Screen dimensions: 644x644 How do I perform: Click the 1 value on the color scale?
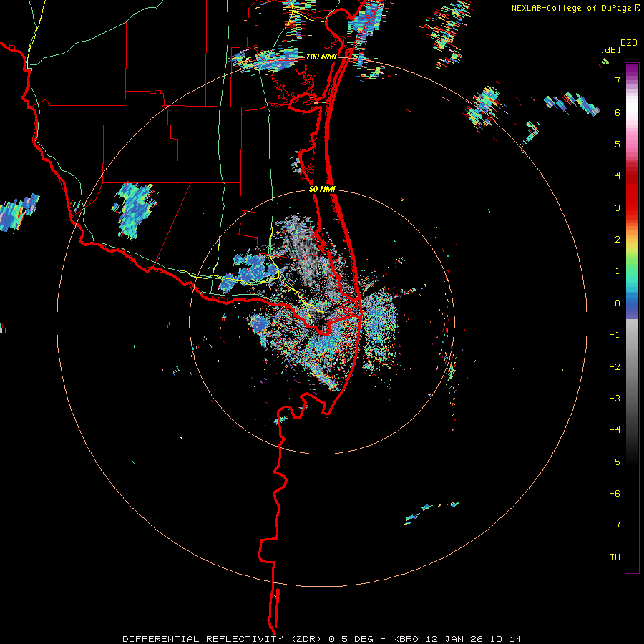pos(618,271)
